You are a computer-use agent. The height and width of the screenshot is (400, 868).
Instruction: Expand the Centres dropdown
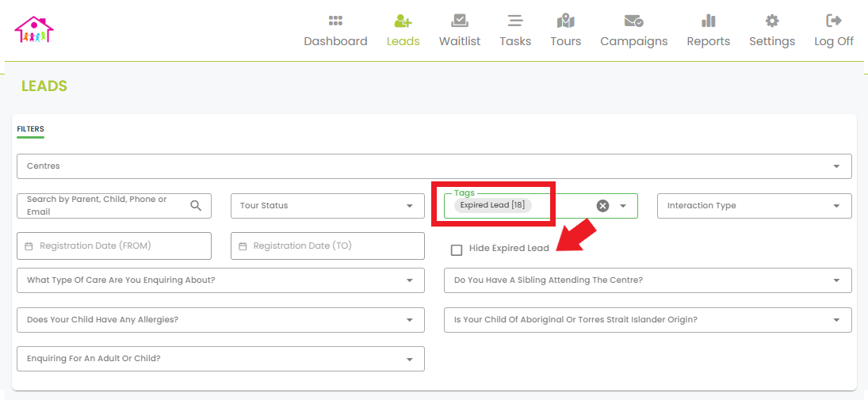[x=434, y=166]
